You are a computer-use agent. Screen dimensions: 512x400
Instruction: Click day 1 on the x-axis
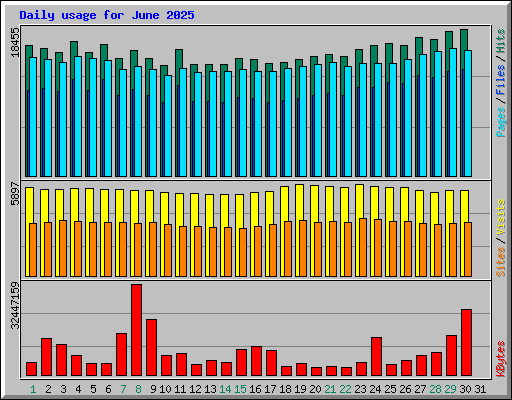point(33,389)
